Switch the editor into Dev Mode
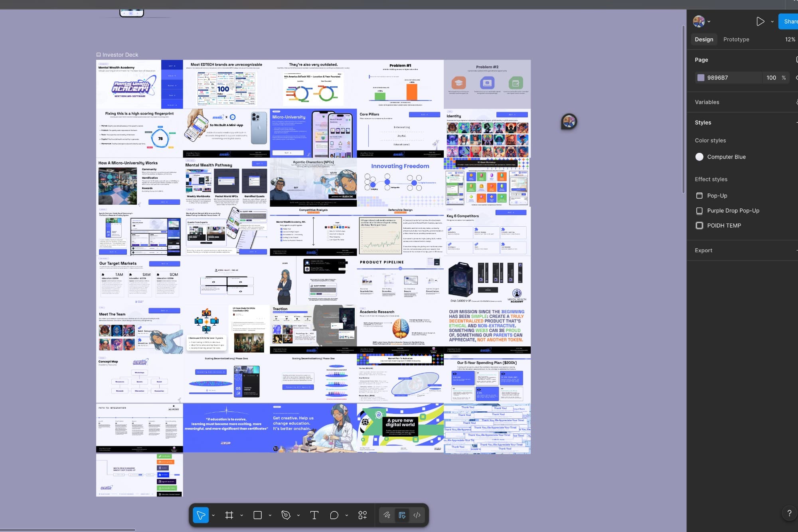798x532 pixels. tap(417, 515)
